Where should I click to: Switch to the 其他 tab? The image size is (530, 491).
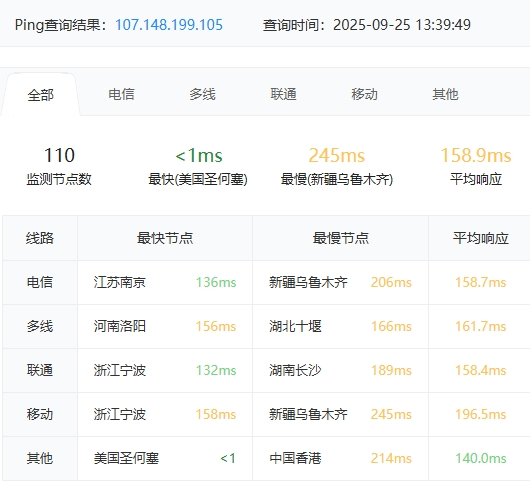[445, 94]
